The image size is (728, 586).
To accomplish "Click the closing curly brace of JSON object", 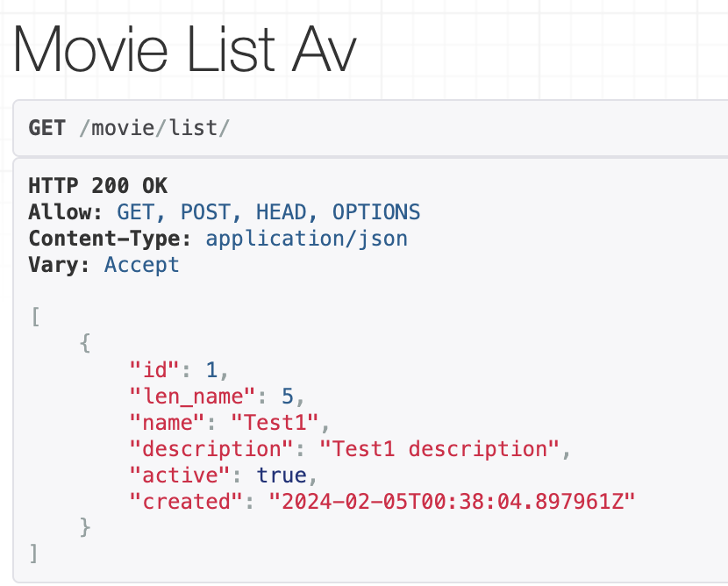I will coord(85,528).
